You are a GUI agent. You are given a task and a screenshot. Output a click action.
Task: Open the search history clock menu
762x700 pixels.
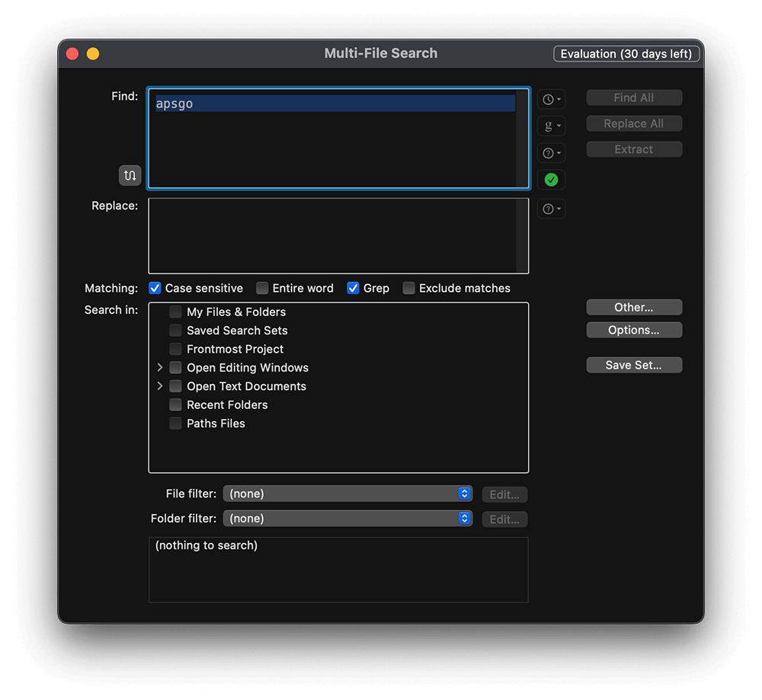(x=551, y=100)
